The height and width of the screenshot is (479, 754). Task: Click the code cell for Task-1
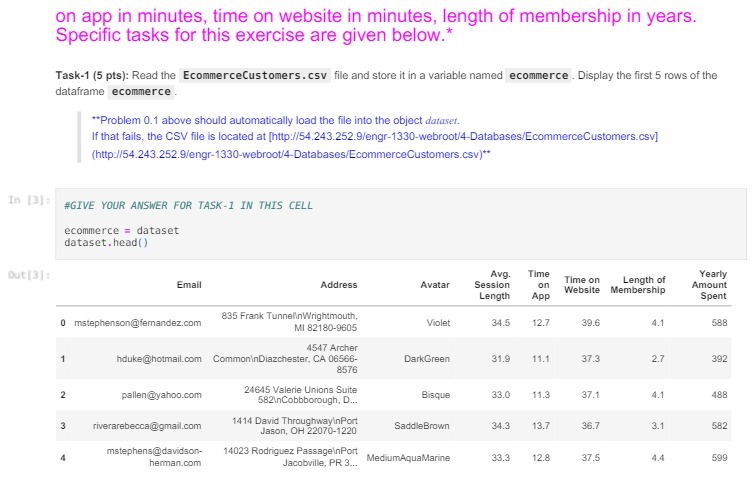(401, 224)
